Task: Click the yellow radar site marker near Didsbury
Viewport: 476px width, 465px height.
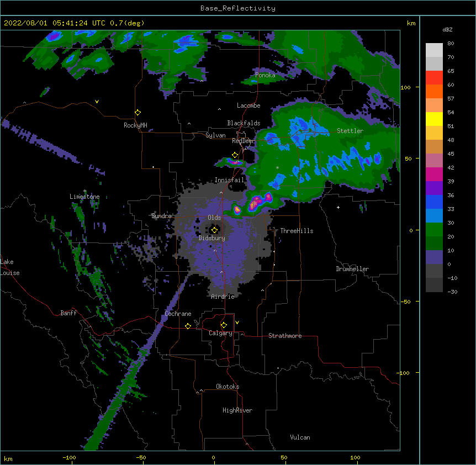Action: point(214,230)
